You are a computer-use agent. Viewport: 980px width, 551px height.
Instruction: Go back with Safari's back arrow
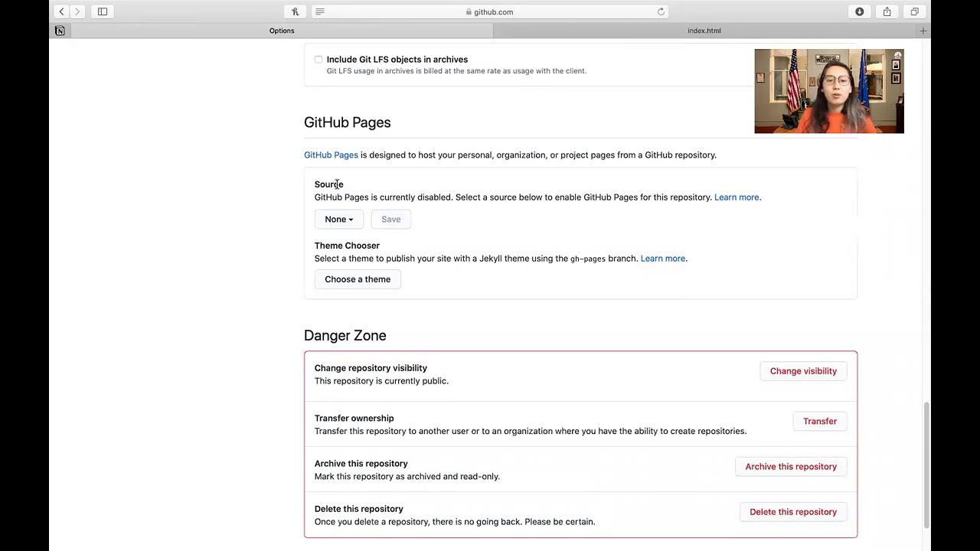61,11
